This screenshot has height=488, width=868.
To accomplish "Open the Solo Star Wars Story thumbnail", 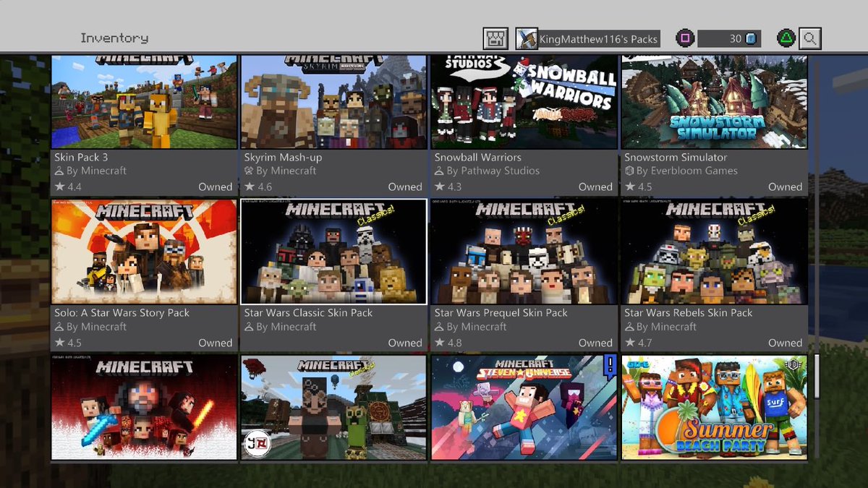I will (144, 252).
